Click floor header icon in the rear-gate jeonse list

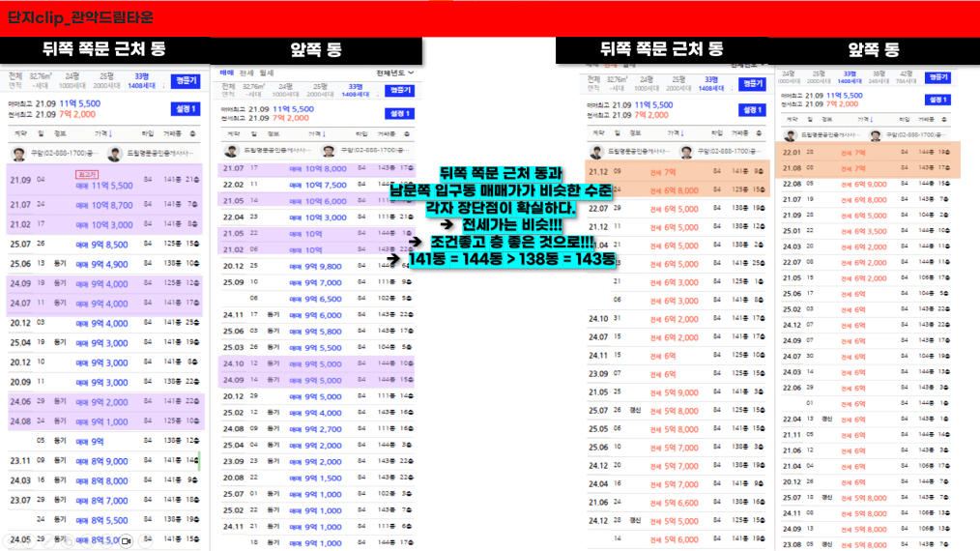[759, 133]
